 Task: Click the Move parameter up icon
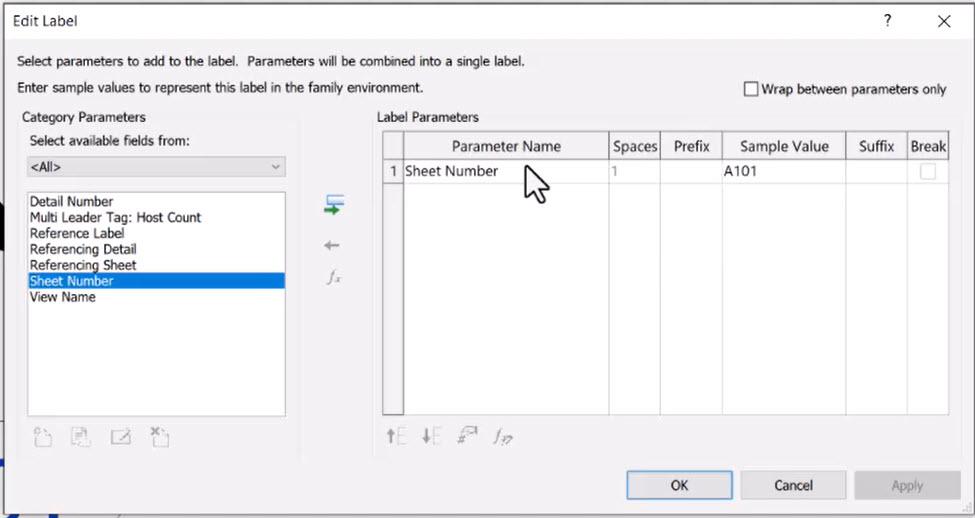coord(395,436)
